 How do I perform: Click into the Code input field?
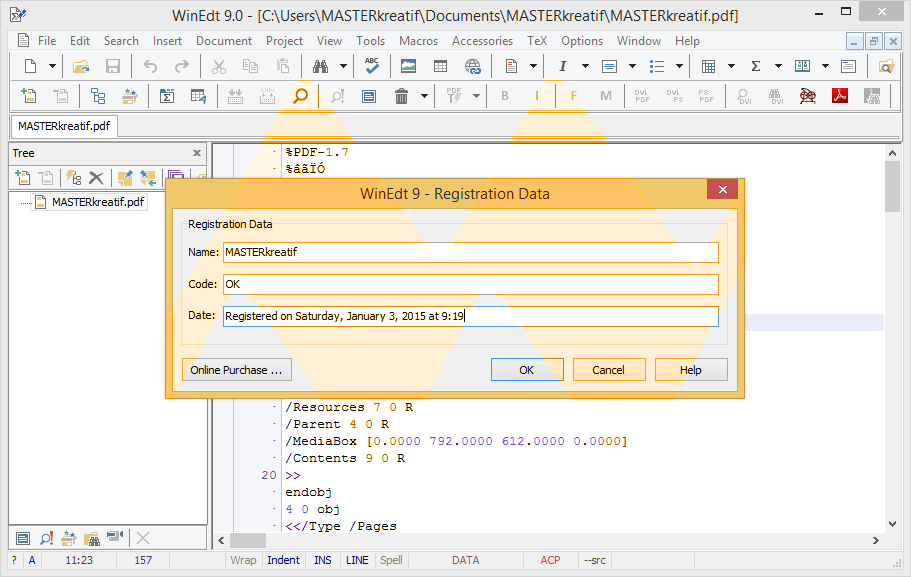[x=471, y=284]
